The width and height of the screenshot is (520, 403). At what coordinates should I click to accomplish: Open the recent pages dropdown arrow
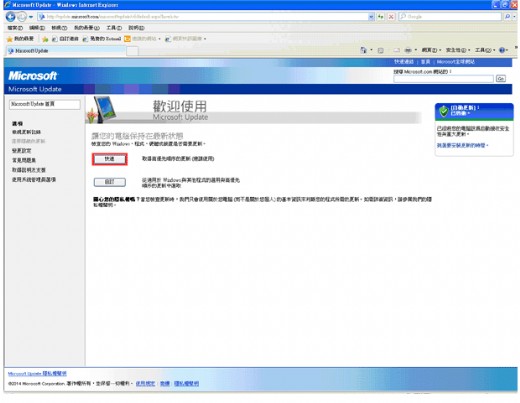(31, 17)
